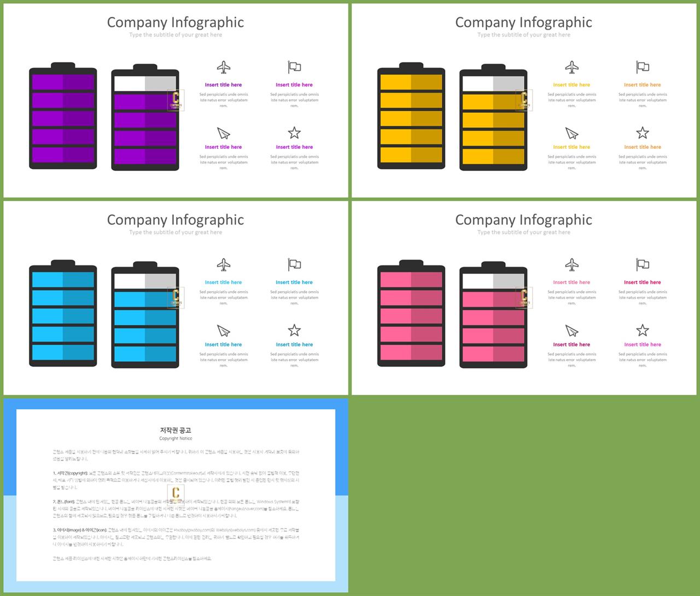The width and height of the screenshot is (700, 596).
Task: Click 'Insert title here' under blue slide paper plane
Action: pyautogui.click(x=223, y=345)
